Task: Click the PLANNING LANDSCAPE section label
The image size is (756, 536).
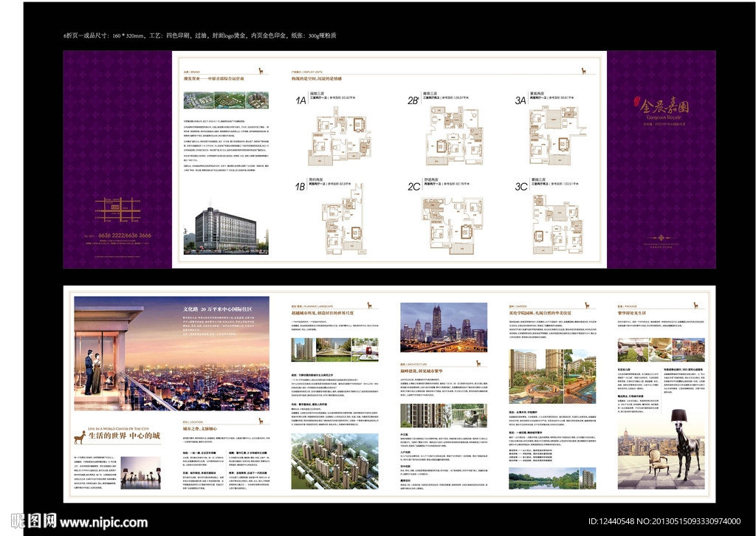Action: click(312, 306)
